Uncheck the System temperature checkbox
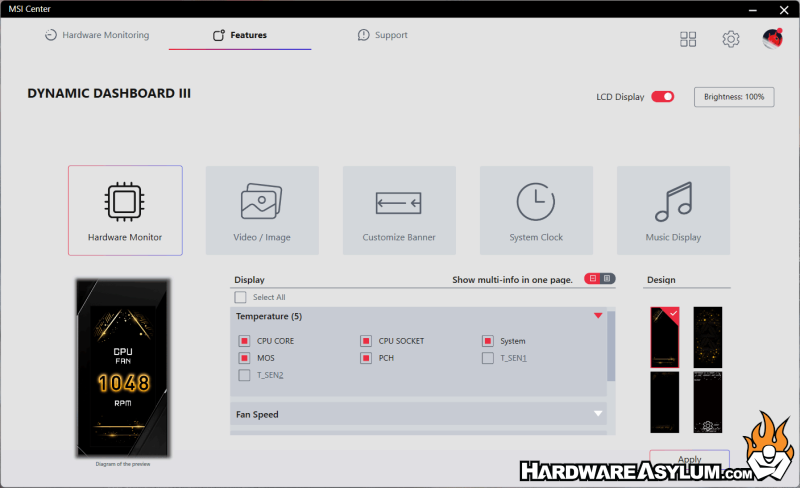800x488 pixels. click(x=488, y=340)
